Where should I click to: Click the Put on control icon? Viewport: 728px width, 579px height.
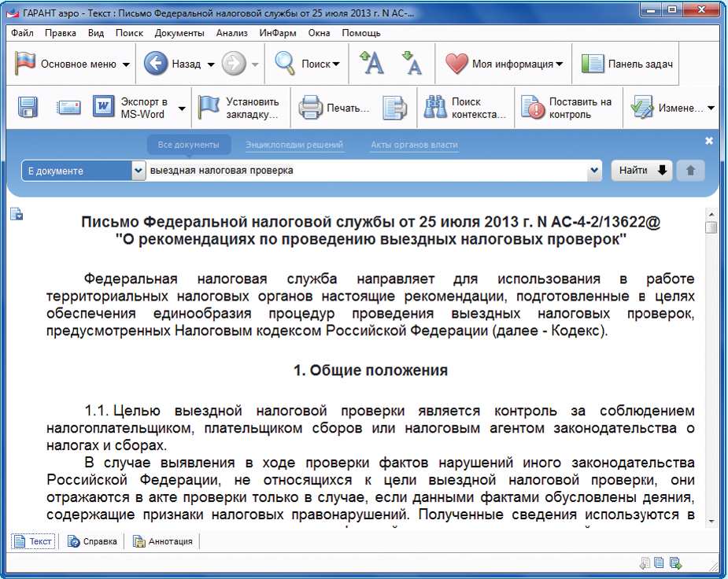click(x=533, y=108)
